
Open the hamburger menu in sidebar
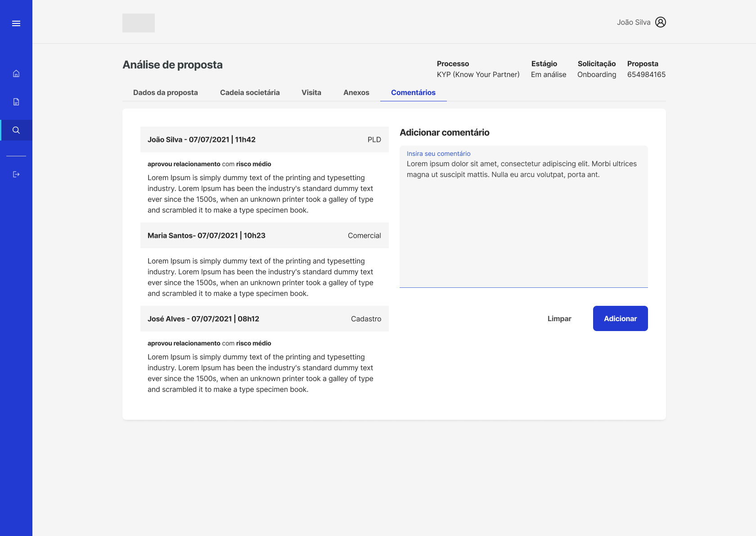[16, 23]
